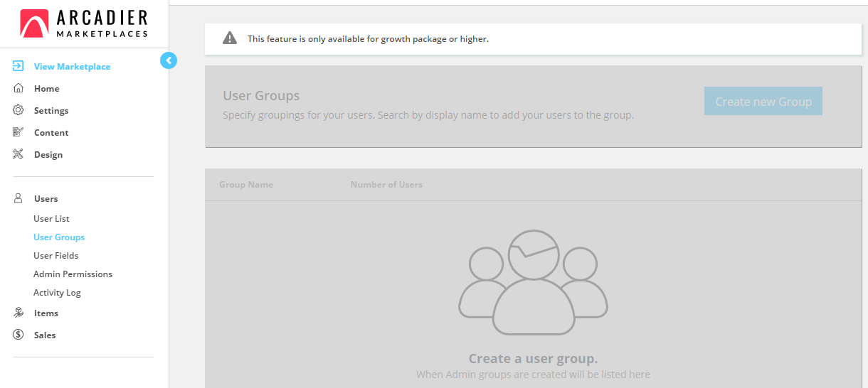Click the Items hand icon
The image size is (868, 388).
(18, 313)
